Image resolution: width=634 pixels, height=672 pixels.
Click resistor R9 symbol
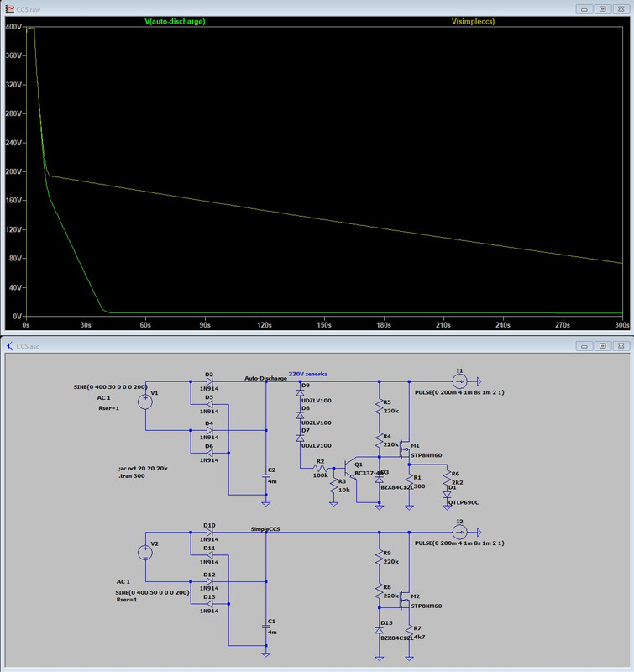coord(379,558)
